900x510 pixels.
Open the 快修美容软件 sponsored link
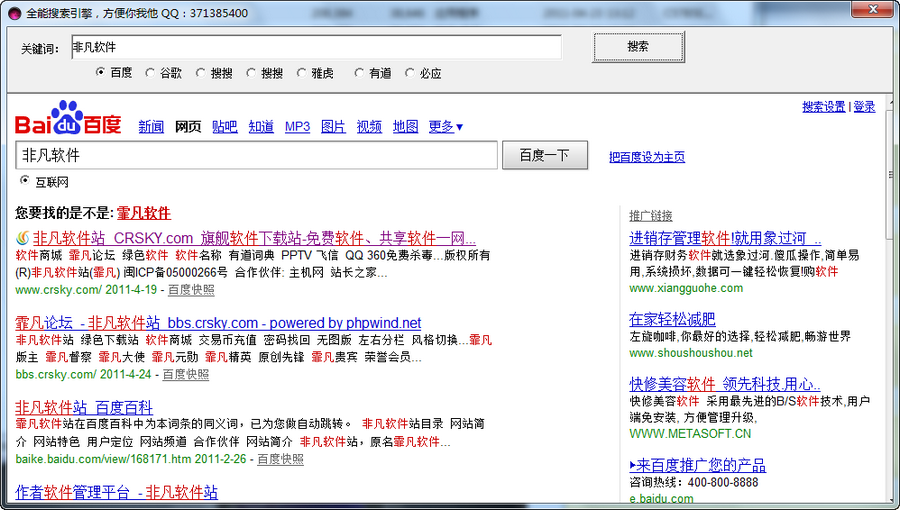pos(724,384)
